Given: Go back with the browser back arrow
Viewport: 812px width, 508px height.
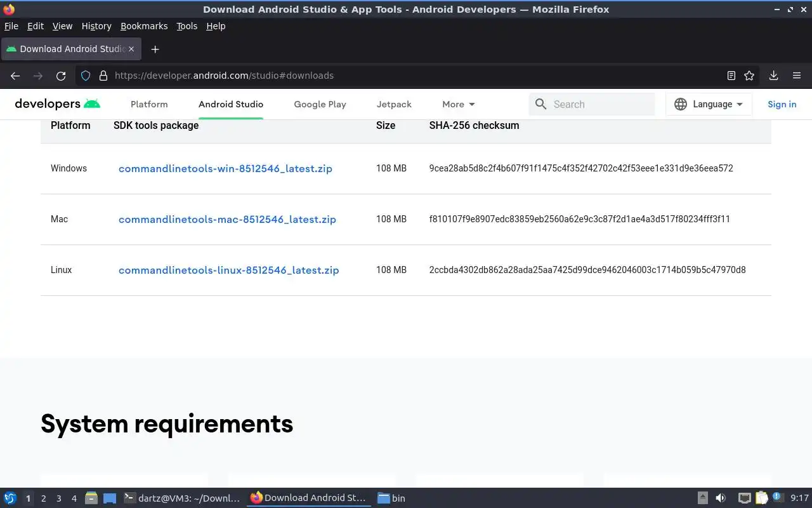Looking at the screenshot, I should (x=15, y=76).
